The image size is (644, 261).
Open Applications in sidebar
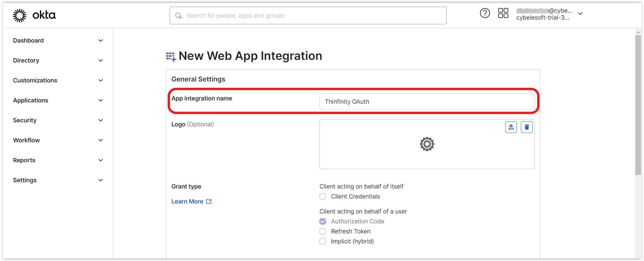pyautogui.click(x=31, y=100)
